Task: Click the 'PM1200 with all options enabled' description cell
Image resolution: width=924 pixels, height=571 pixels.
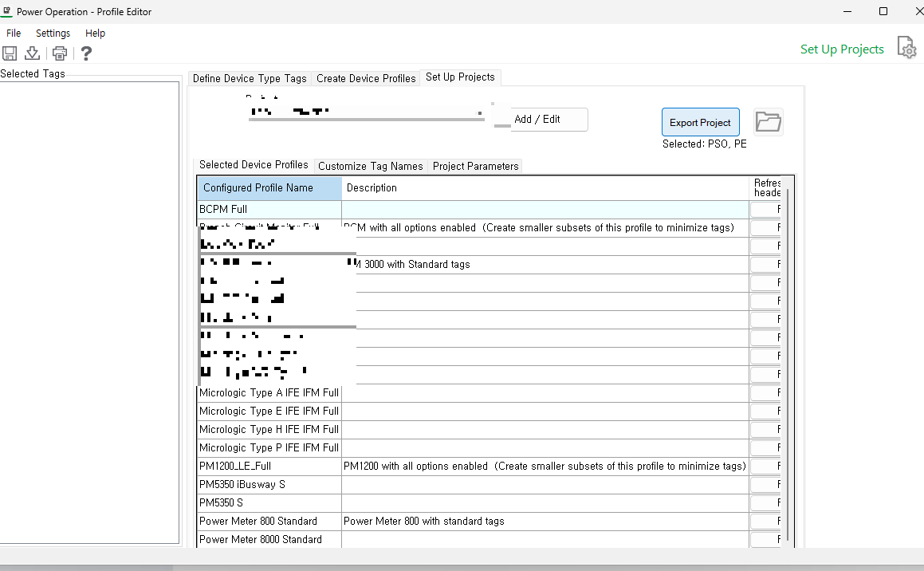Action: click(x=545, y=466)
